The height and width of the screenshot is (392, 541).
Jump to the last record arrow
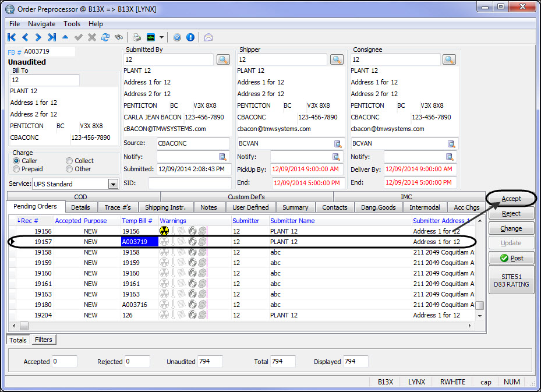pos(52,37)
